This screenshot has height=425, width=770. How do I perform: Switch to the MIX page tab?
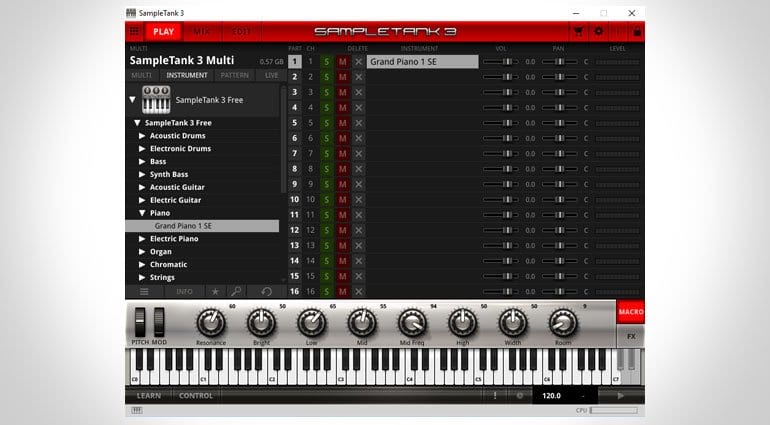click(201, 32)
